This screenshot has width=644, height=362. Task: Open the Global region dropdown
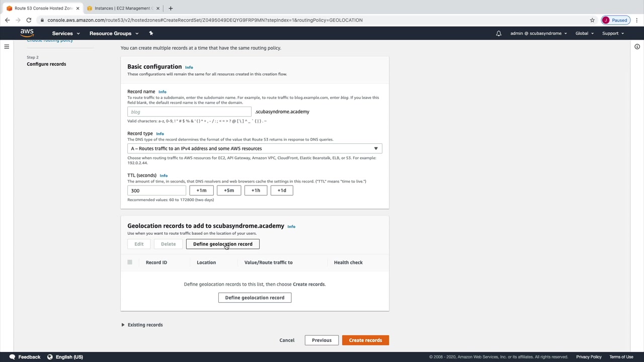click(x=585, y=33)
